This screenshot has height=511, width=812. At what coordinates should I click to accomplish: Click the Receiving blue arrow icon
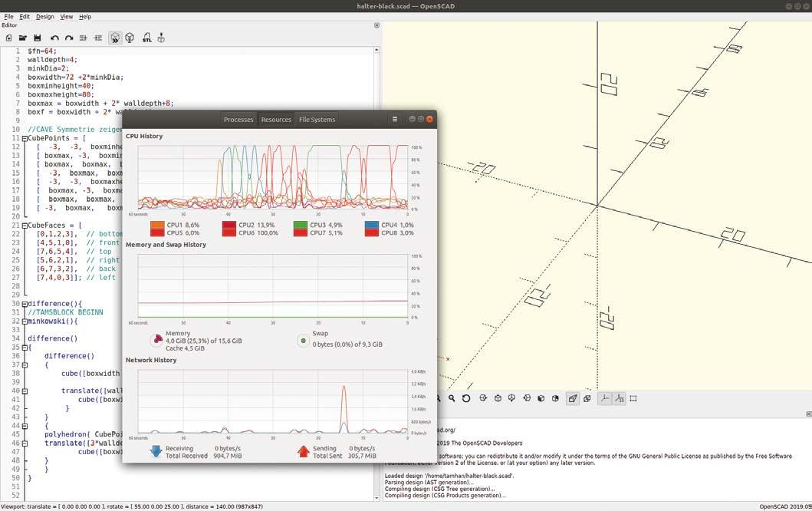(156, 451)
